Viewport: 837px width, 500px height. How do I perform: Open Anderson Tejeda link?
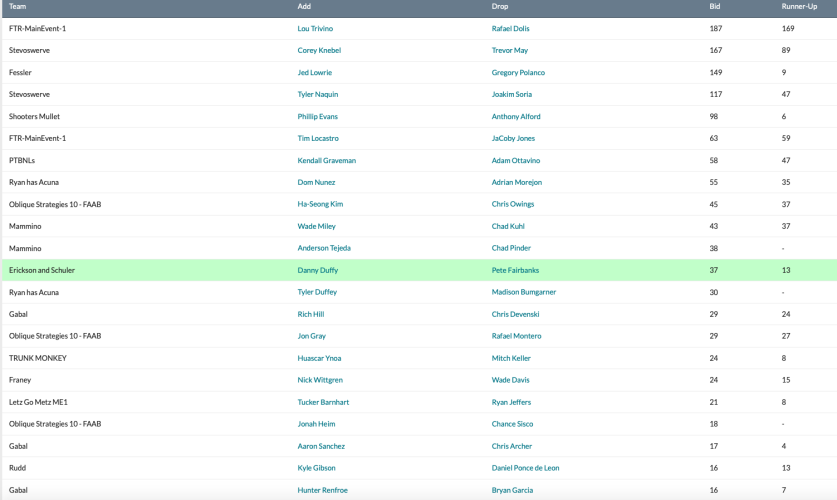(324, 248)
